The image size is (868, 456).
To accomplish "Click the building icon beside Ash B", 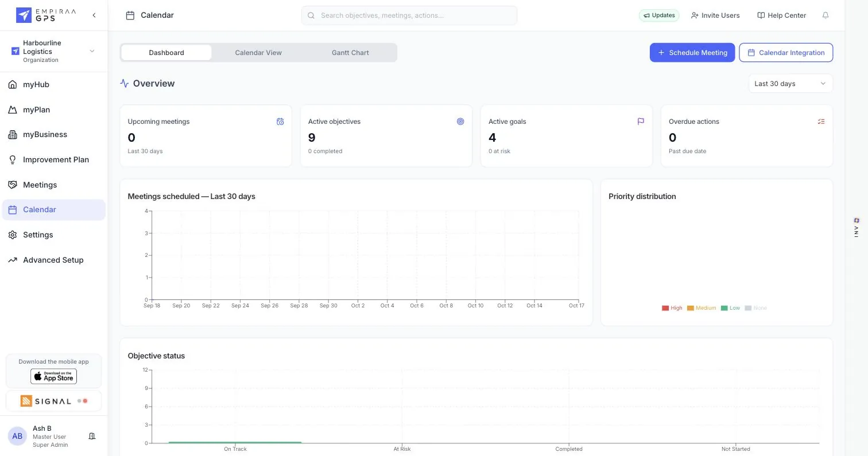I will click(92, 436).
